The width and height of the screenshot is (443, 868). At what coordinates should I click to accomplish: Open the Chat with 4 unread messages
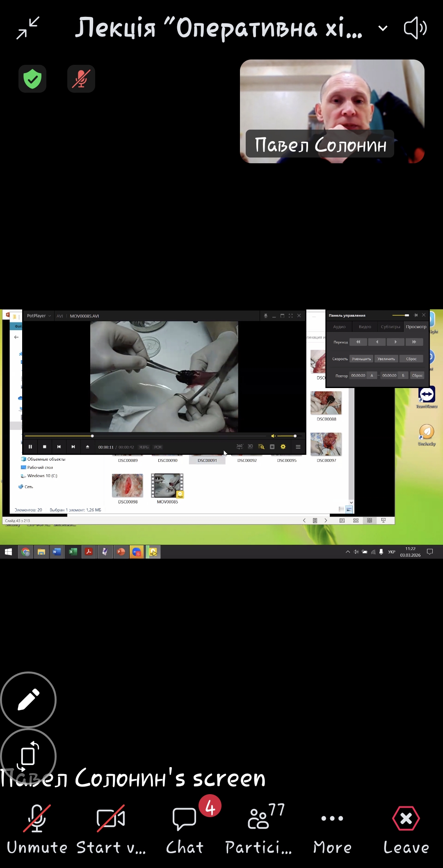pos(185,829)
